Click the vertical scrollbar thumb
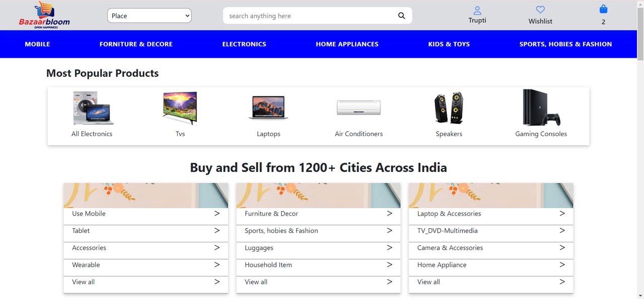The height and width of the screenshot is (299, 644). coord(640,34)
